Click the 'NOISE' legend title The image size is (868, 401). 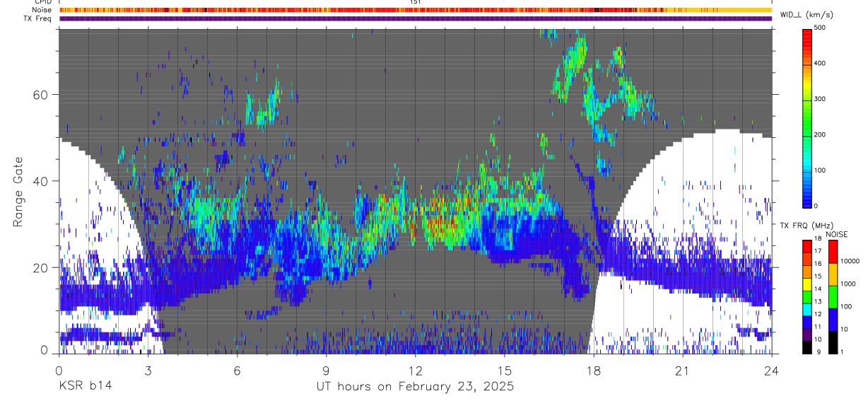point(838,234)
